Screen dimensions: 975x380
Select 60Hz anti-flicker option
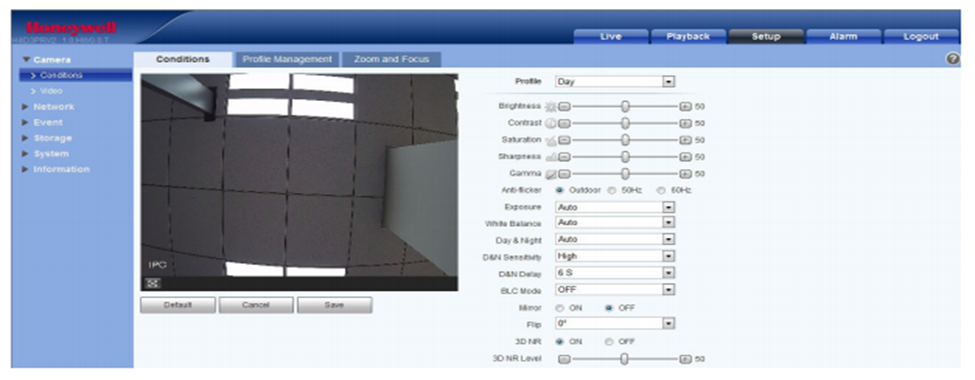coord(661,190)
